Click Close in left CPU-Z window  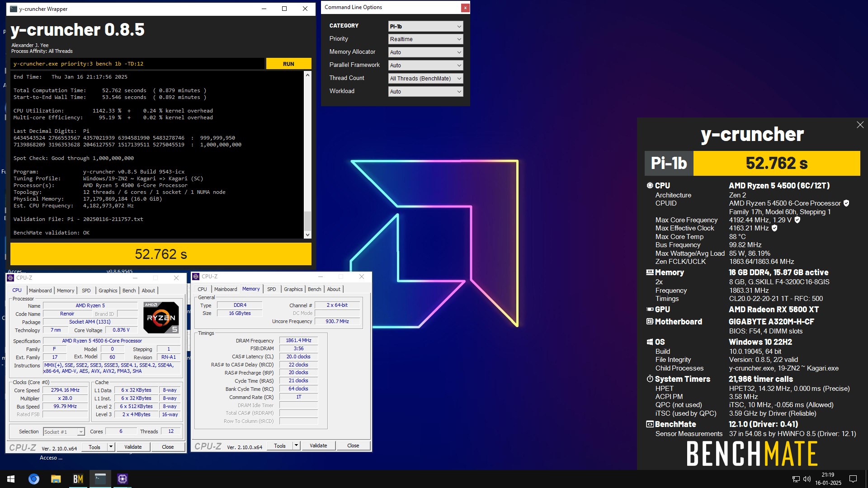(168, 447)
